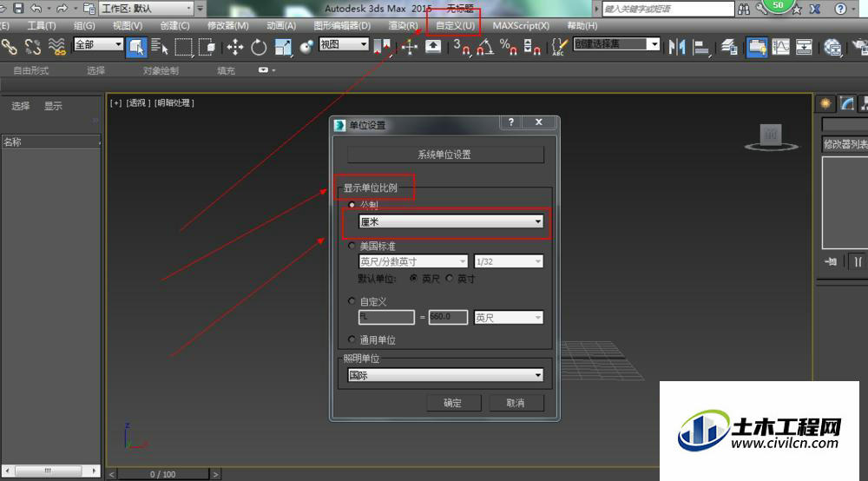Toggle the Angle Snap icon
This screenshot has width=868, height=481.
tap(485, 47)
